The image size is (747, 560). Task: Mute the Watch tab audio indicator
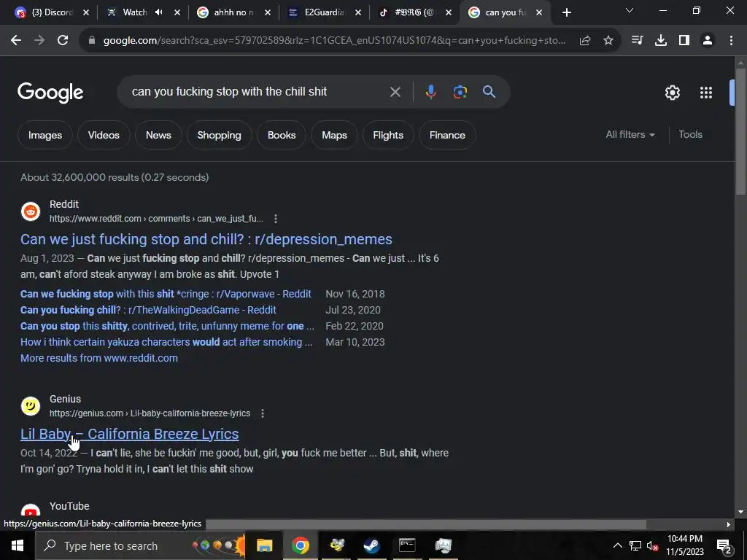coord(158,12)
